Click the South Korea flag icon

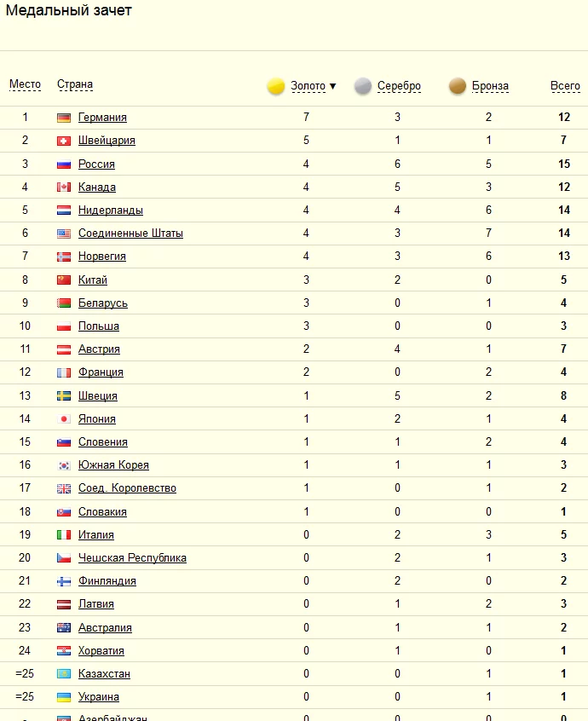pos(64,465)
